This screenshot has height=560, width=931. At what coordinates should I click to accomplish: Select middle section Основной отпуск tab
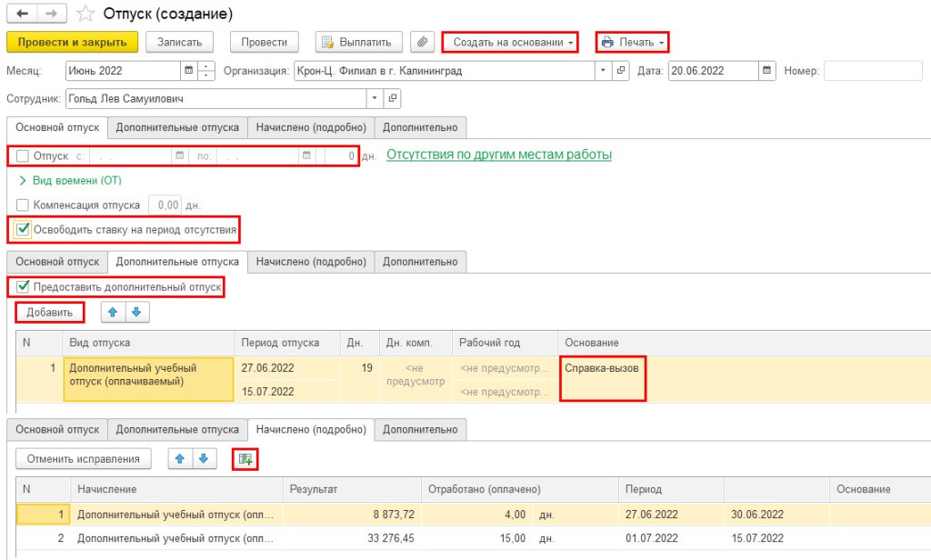pos(57,262)
